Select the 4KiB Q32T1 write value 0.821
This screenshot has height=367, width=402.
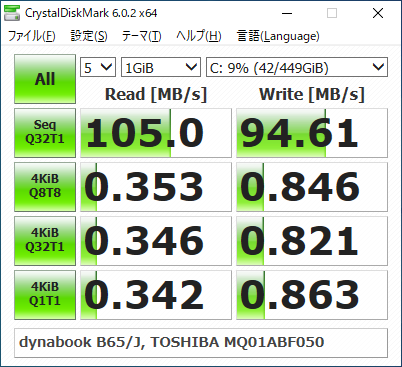coord(312,241)
